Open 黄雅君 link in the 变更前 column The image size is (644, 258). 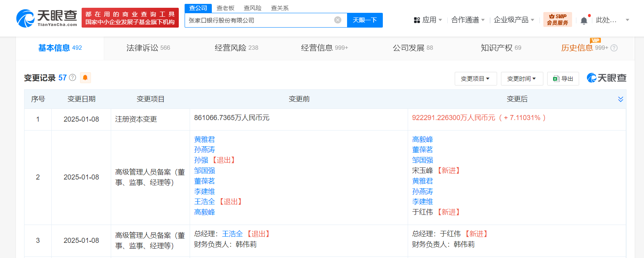(x=204, y=139)
